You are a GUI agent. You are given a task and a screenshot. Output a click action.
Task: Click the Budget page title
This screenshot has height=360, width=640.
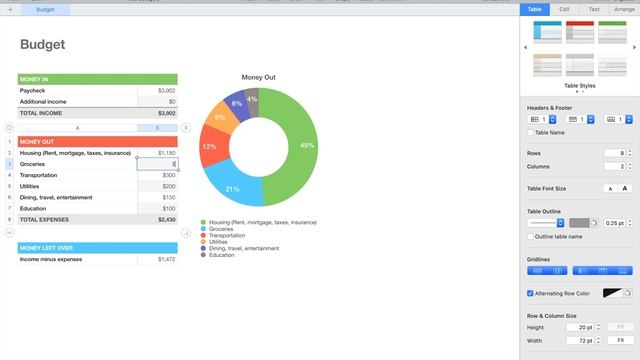tap(42, 44)
